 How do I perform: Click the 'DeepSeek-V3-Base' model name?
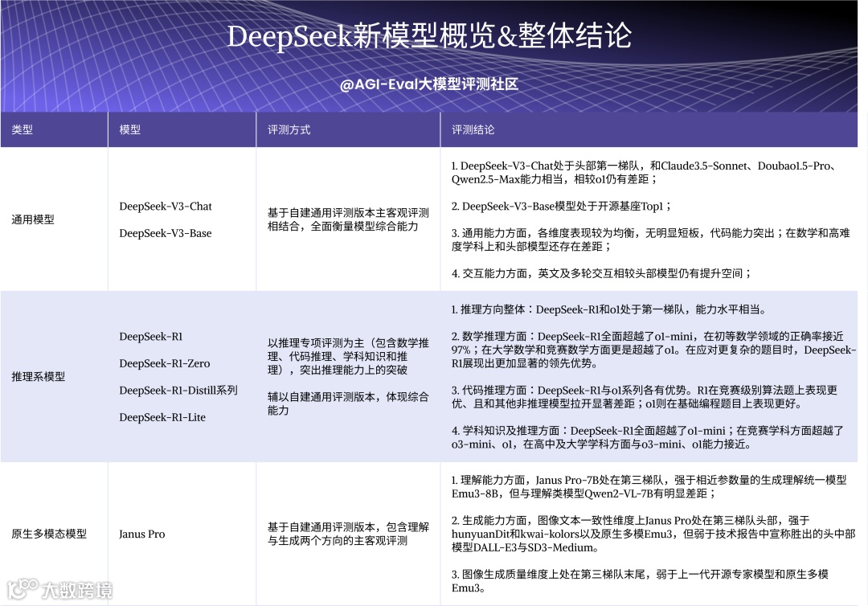tap(166, 234)
